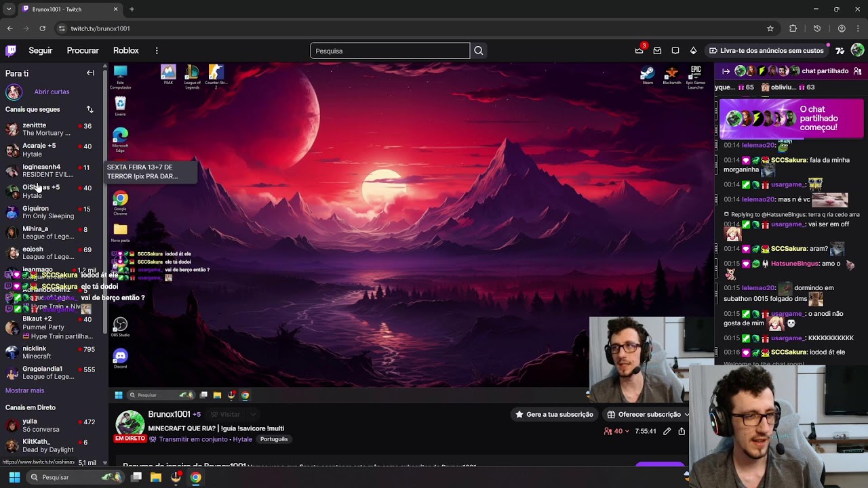Open browser extensions puzzle icon
Viewport: 868px width, 488px height.
[x=793, y=28]
